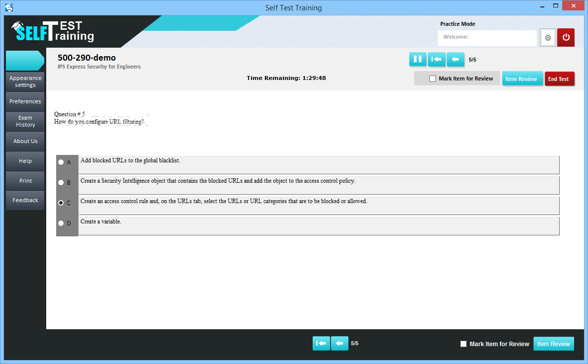Click the Welcome input field

tap(487, 37)
